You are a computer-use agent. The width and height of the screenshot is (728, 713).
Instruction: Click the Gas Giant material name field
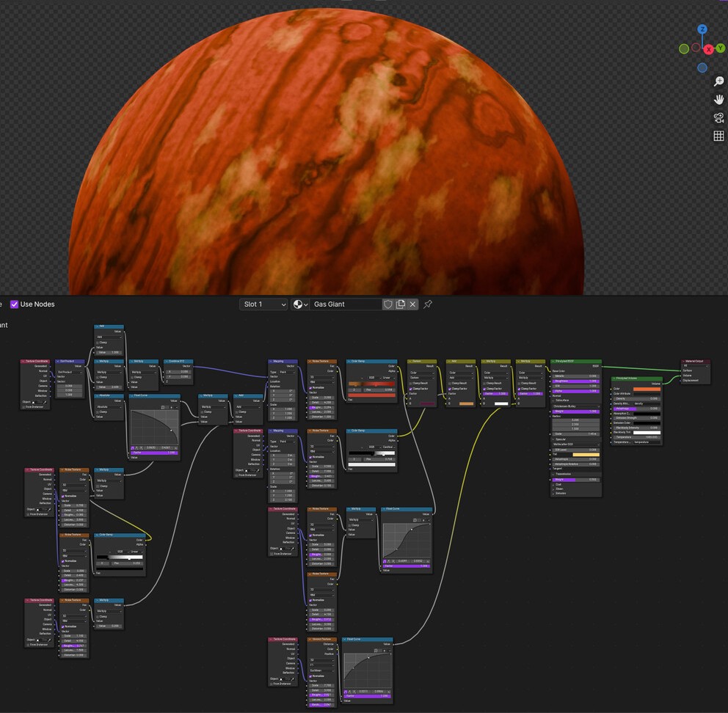[x=345, y=304]
